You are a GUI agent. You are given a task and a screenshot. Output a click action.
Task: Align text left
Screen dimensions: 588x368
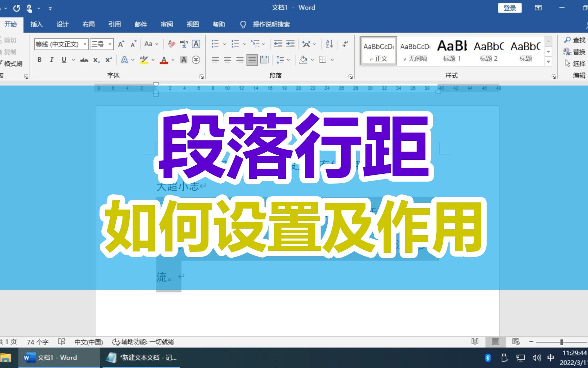[215, 60]
